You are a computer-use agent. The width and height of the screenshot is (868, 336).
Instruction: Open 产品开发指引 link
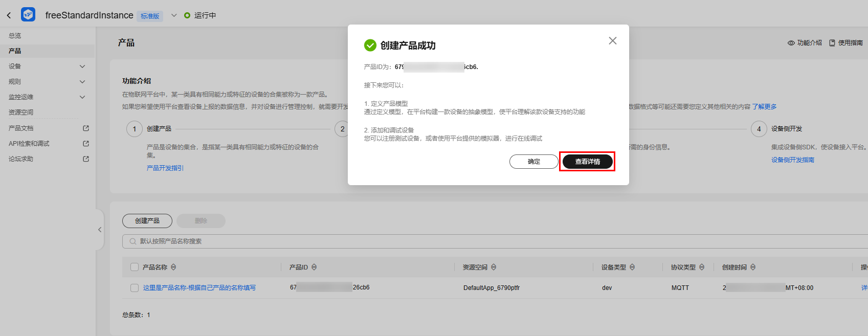point(165,168)
